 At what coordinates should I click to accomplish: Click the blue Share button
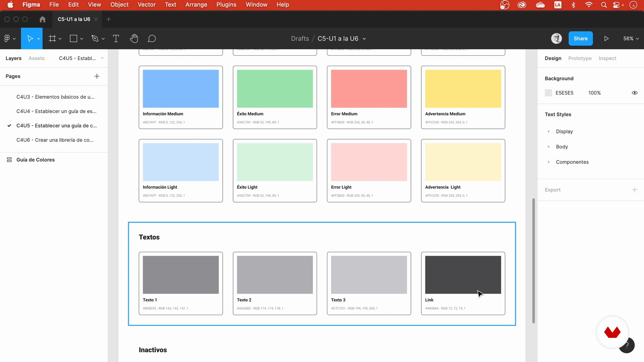pos(580,39)
